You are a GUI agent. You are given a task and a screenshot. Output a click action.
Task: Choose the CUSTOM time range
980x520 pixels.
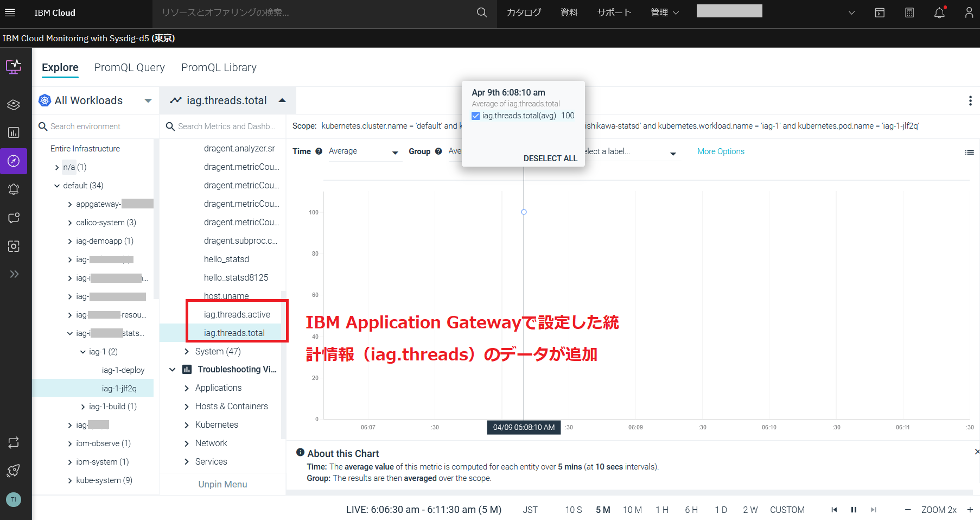tap(787, 510)
